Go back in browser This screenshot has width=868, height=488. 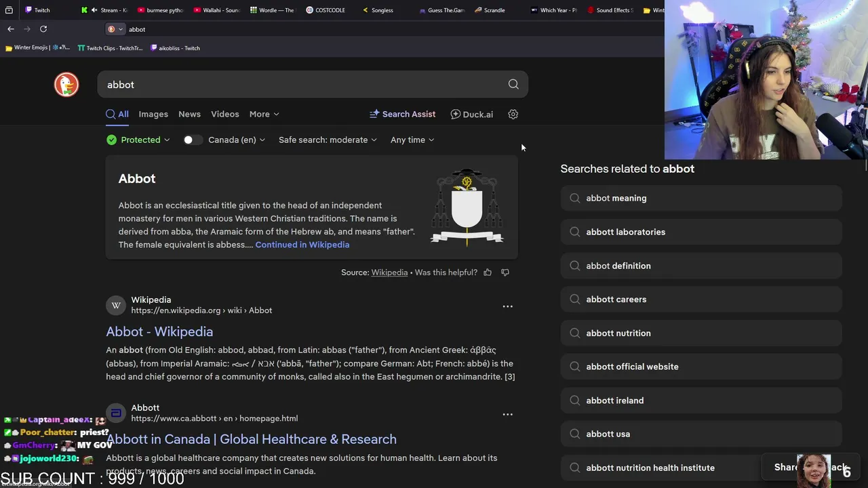click(x=11, y=29)
